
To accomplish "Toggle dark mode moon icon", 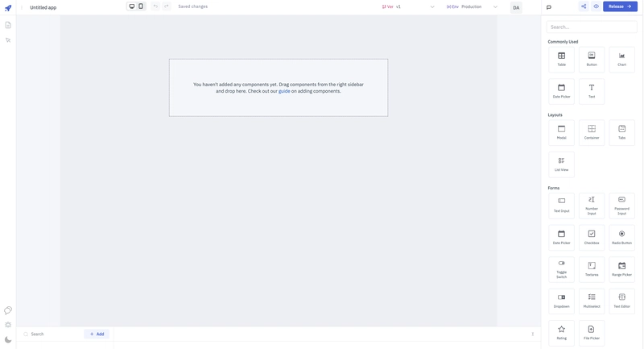I will click(8, 339).
